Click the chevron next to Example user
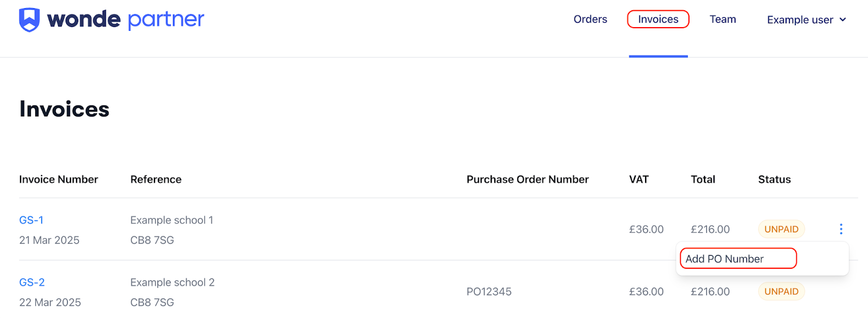 tap(843, 20)
